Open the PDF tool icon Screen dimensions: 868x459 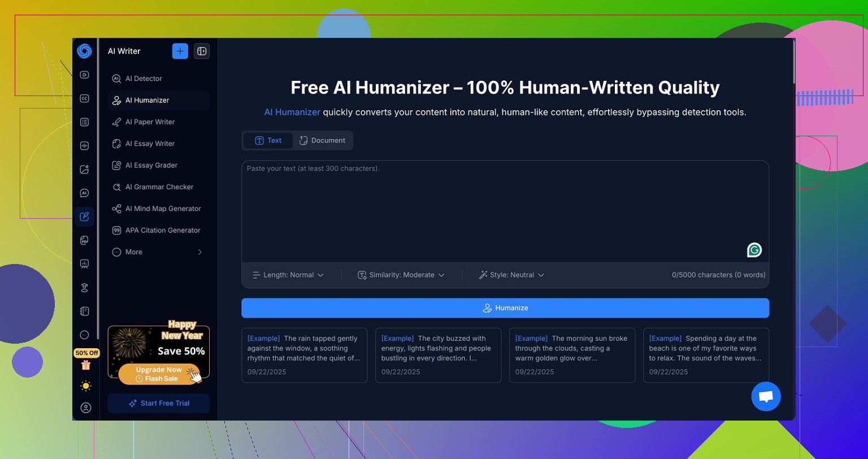[85, 240]
